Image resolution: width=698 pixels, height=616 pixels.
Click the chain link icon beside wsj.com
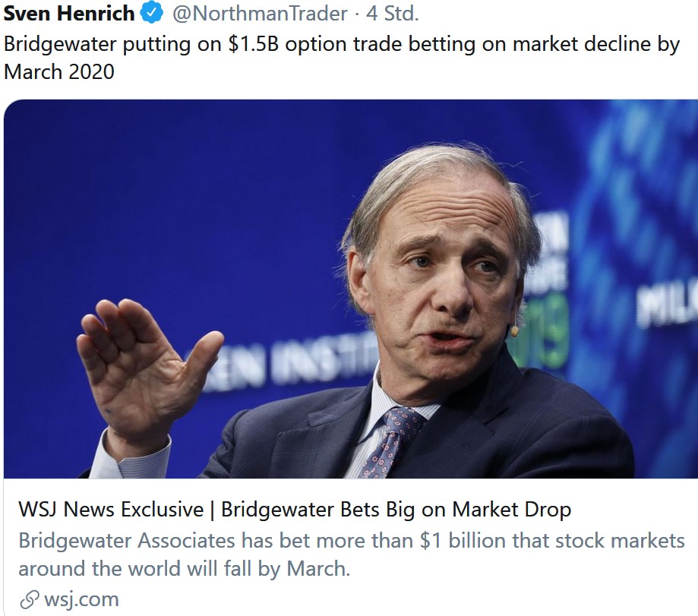point(29,599)
